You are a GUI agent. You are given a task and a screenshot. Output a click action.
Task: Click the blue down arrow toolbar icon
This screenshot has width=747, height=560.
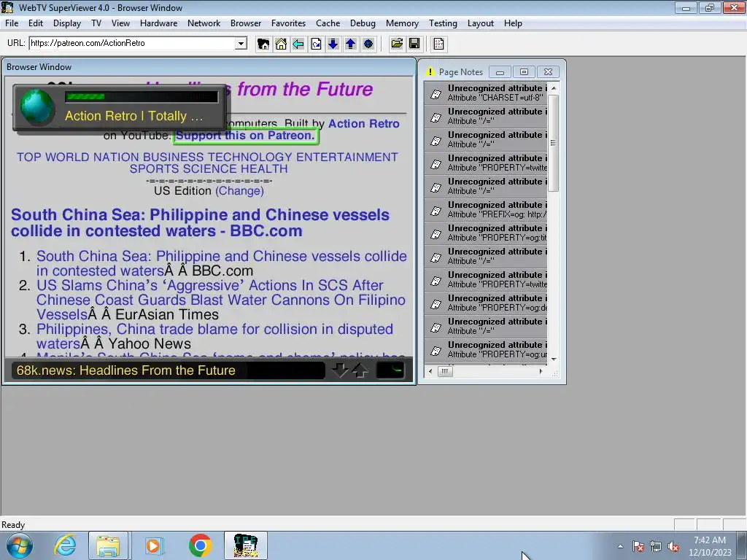click(x=333, y=44)
